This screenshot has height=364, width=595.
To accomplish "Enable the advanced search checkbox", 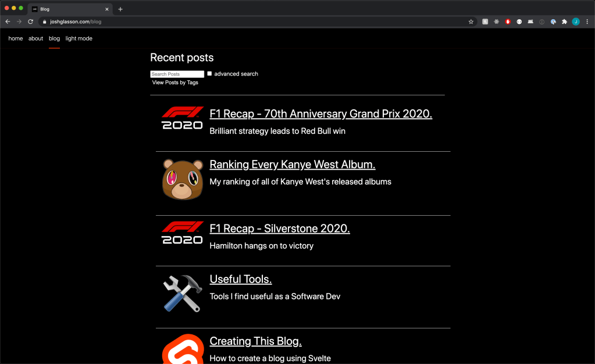I will point(209,74).
